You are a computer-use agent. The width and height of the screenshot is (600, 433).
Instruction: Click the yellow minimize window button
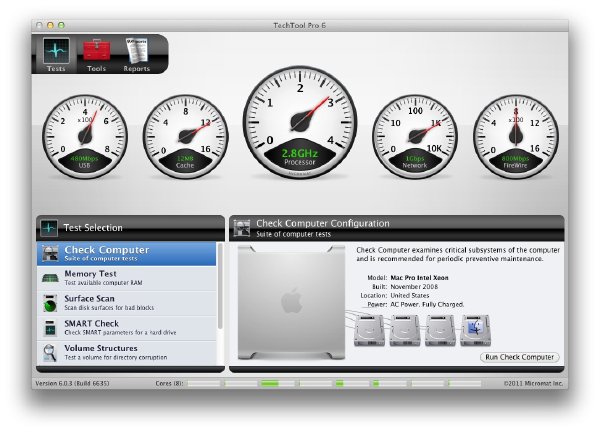click(50, 25)
